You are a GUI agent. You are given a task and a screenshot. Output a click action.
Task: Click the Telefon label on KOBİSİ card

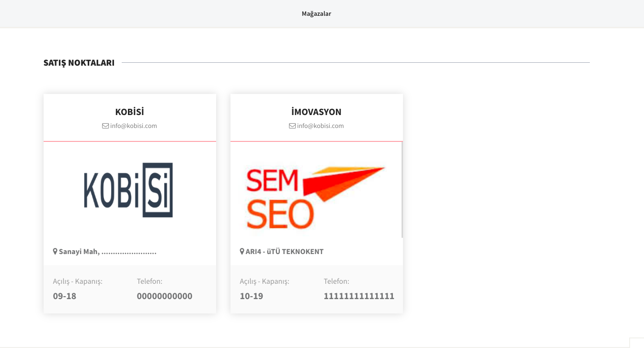149,281
